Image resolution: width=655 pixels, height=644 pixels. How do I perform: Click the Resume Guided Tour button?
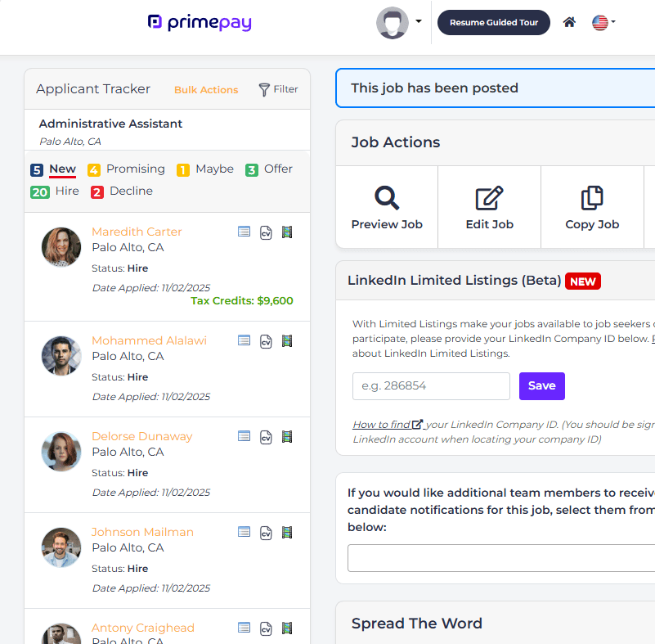tap(493, 22)
